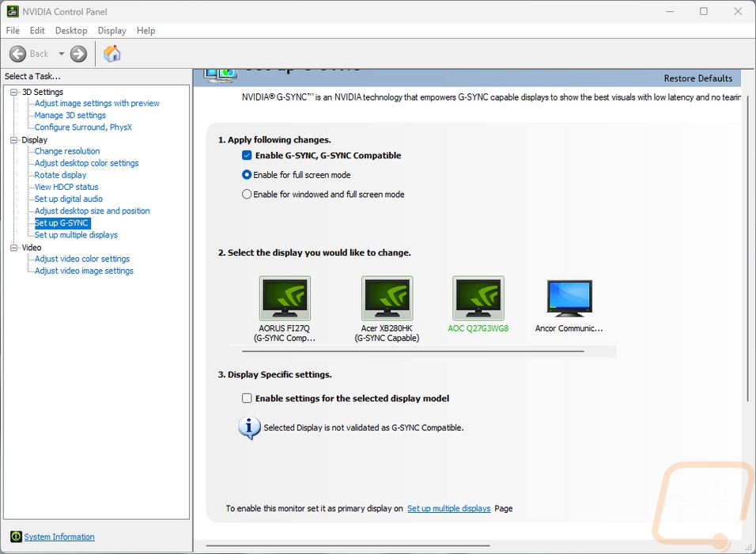The width and height of the screenshot is (756, 554).
Task: Click the display list horizontal scrollbar
Action: click(x=413, y=351)
